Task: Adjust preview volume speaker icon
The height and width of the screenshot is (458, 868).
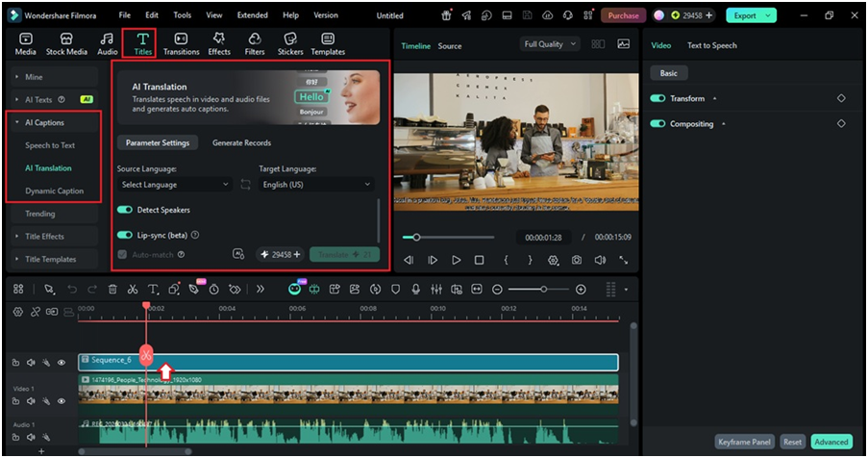Action: [x=600, y=260]
